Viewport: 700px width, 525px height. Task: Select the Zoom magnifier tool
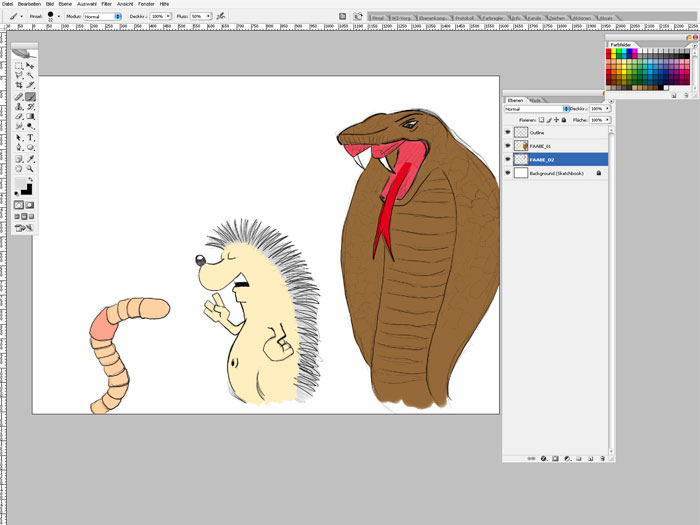click(x=31, y=169)
